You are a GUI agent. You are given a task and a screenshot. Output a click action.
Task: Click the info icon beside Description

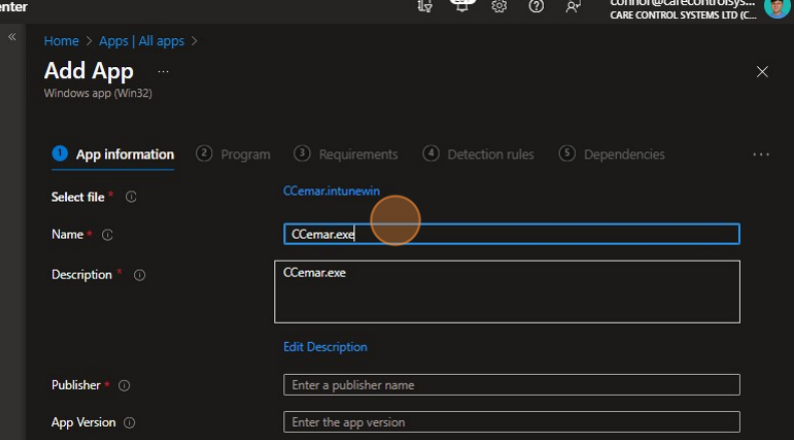click(139, 275)
